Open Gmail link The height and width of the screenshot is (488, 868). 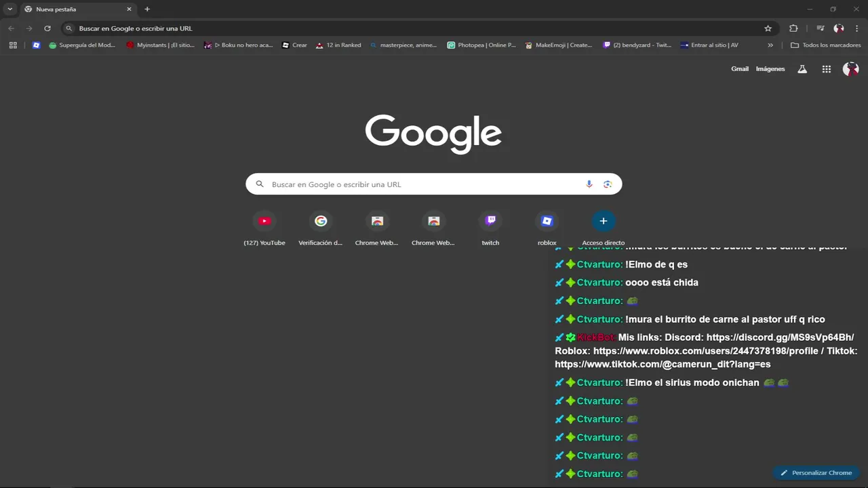(x=740, y=69)
